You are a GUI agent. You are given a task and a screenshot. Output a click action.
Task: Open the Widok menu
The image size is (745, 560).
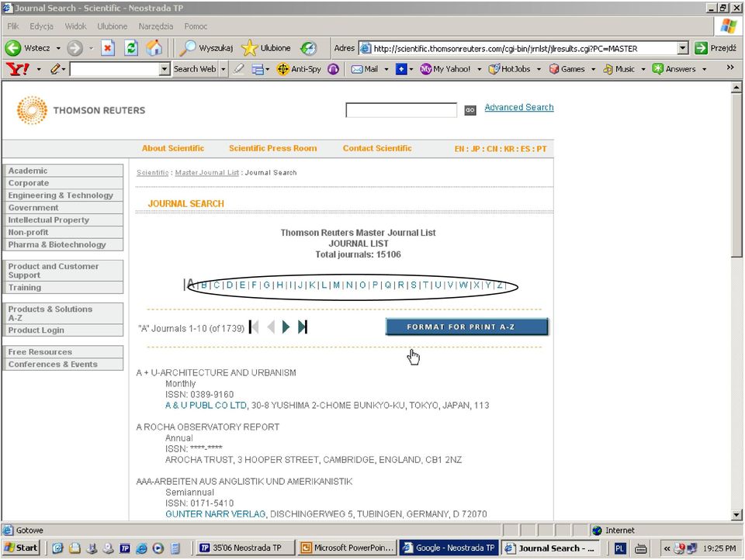click(75, 26)
